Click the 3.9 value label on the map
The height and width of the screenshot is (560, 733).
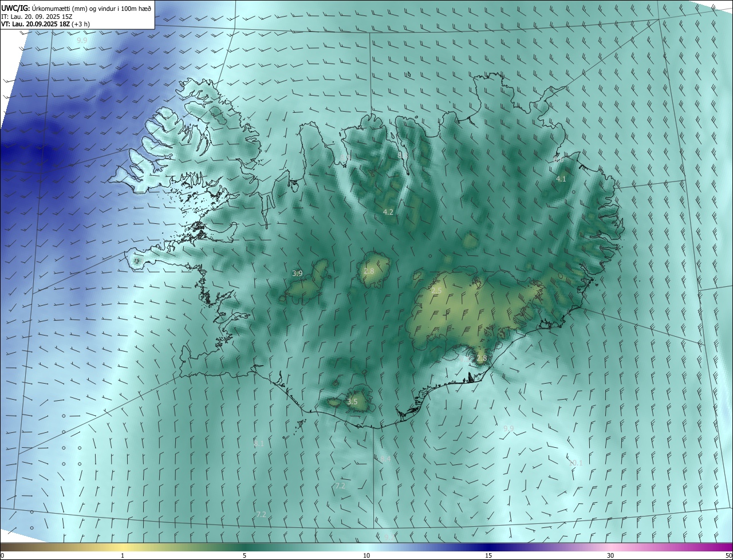[x=297, y=274]
